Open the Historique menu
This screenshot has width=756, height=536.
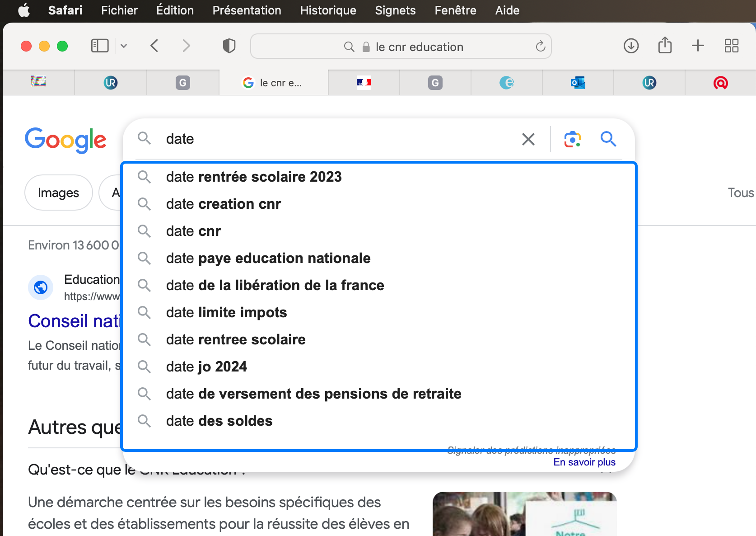click(x=328, y=10)
